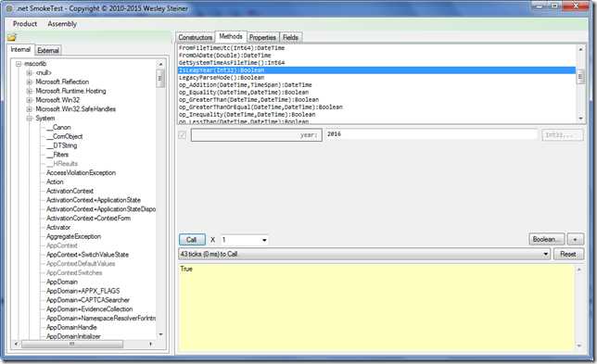The height and width of the screenshot is (364, 597).
Task: Open the Assembly menu
Action: coord(62,23)
